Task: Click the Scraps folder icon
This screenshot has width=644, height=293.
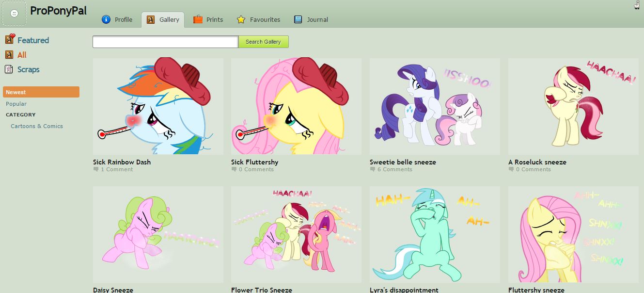Action: click(x=9, y=69)
